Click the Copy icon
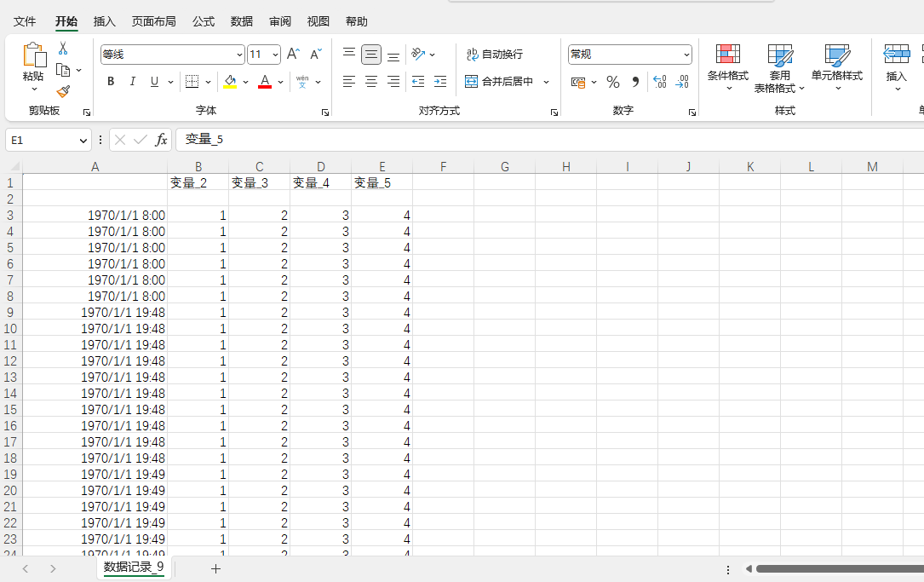This screenshot has width=924, height=582. (62, 70)
